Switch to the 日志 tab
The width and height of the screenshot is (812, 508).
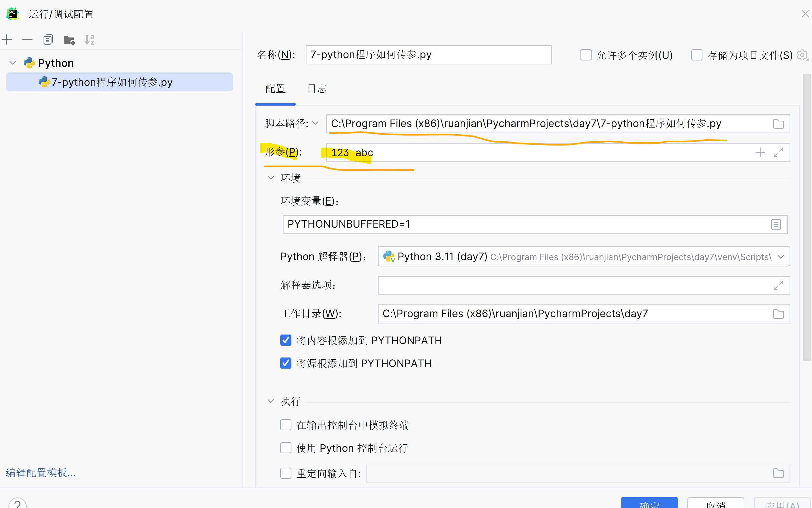click(x=317, y=89)
